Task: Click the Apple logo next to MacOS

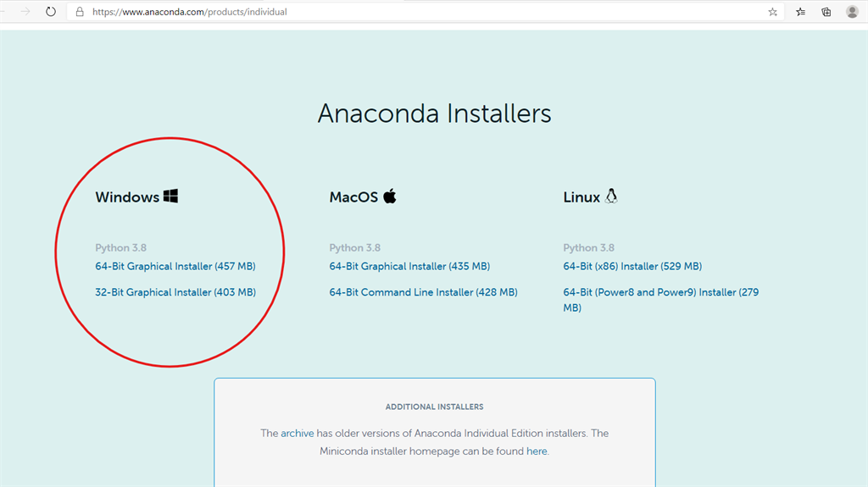Action: tap(390, 196)
